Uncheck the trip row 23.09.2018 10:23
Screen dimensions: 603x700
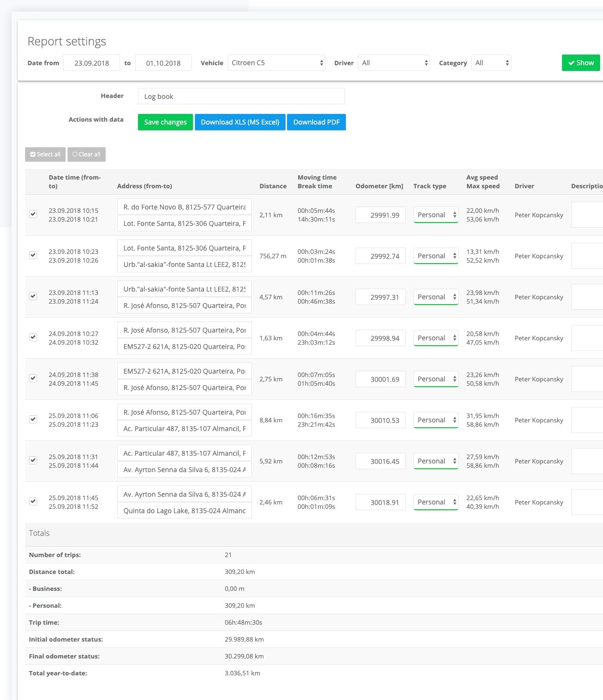tap(33, 255)
